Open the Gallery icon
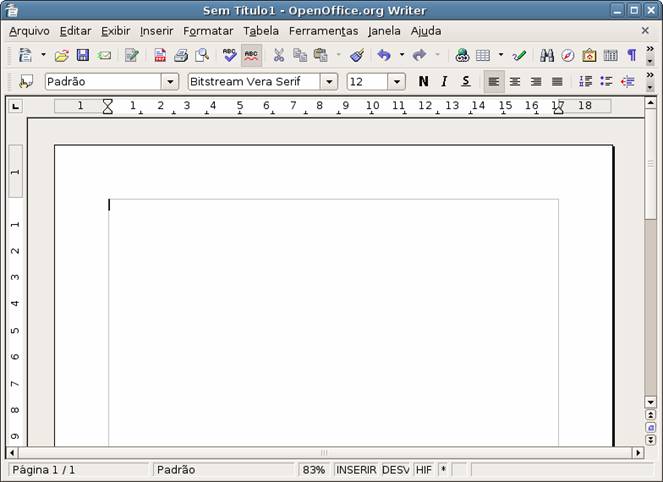Screen dimensions: 663x482 coord(589,55)
